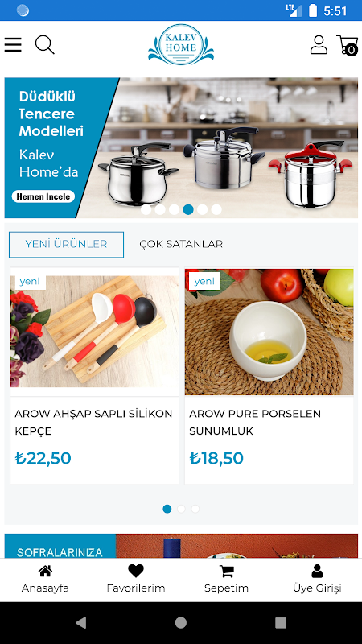Switch to Çok Satanlar tab
The image size is (362, 644).
coord(181,245)
